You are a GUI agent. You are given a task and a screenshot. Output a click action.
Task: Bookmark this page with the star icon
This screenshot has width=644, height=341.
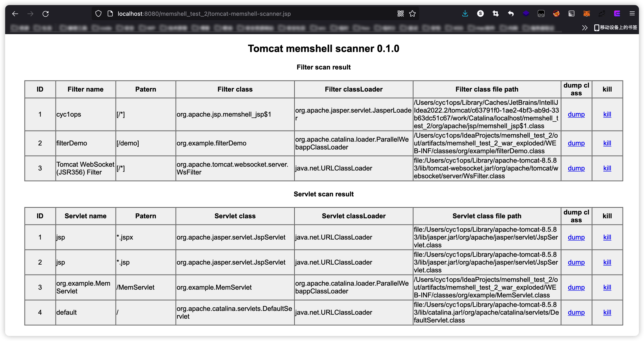412,14
